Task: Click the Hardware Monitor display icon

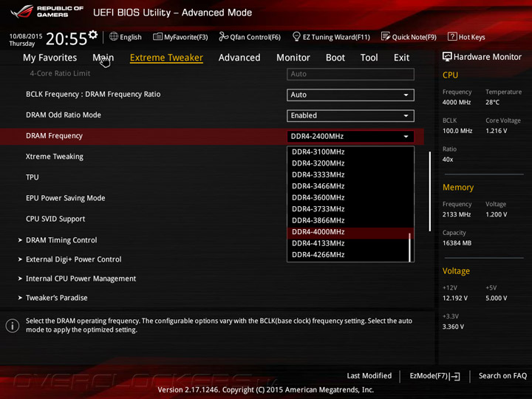Action: click(447, 57)
